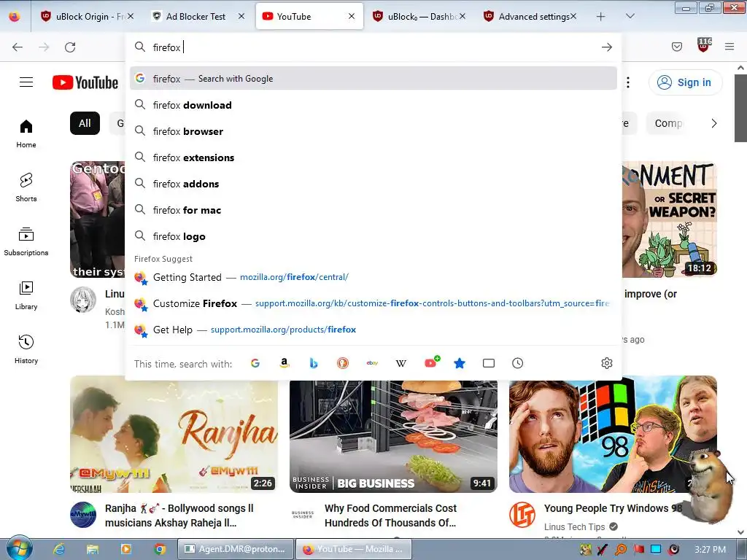Open 'Why Food Commercials Cost' video title
The image size is (747, 560).
pos(391,516)
